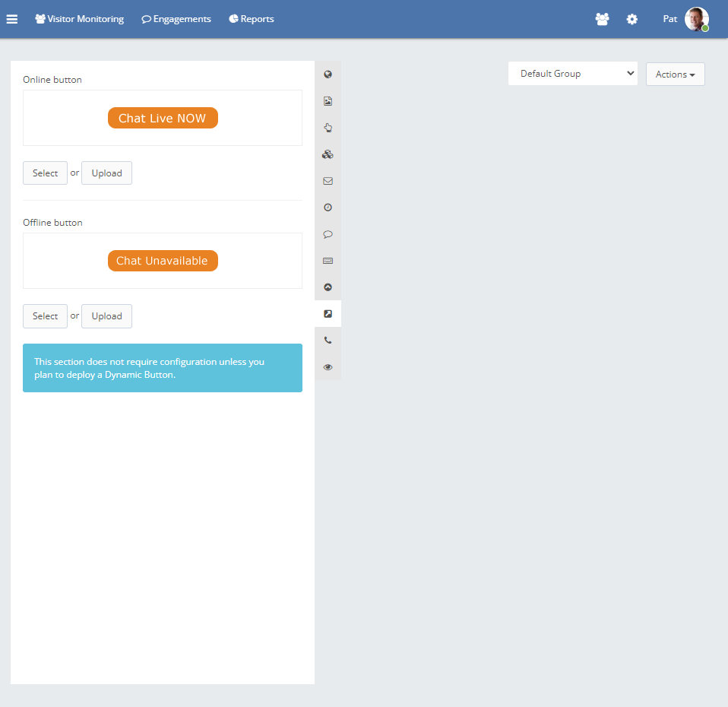The height and width of the screenshot is (707, 728).
Task: Select the image icon in vertical sidebar
Action: click(x=328, y=101)
